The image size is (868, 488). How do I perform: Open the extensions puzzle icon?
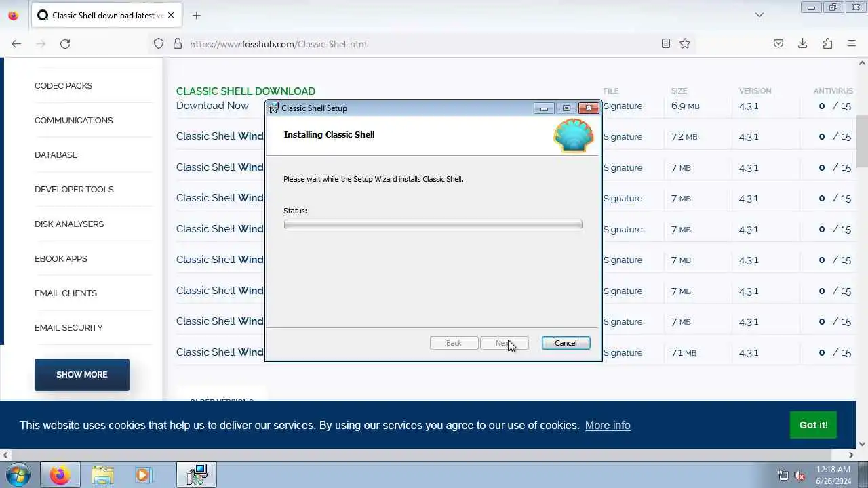click(827, 43)
